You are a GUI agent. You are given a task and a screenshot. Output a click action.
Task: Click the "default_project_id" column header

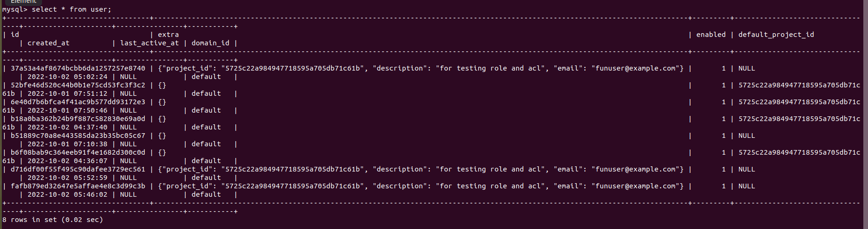[776, 35]
